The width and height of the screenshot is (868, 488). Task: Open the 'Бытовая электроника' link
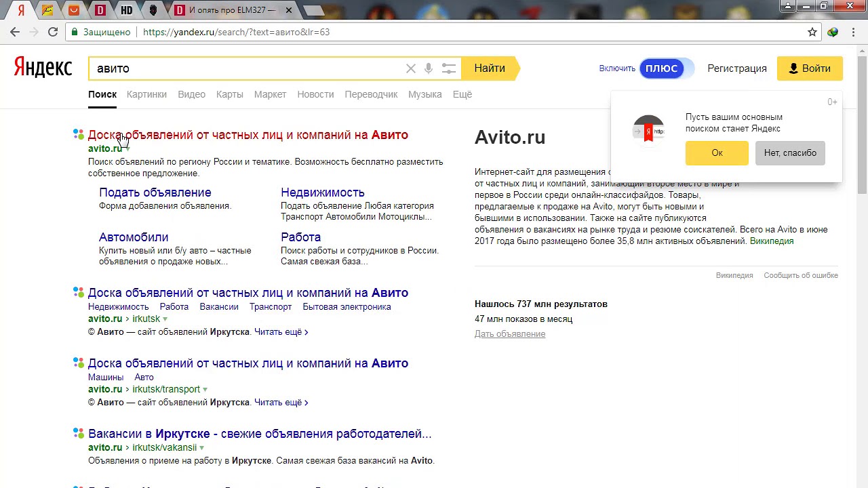(347, 307)
